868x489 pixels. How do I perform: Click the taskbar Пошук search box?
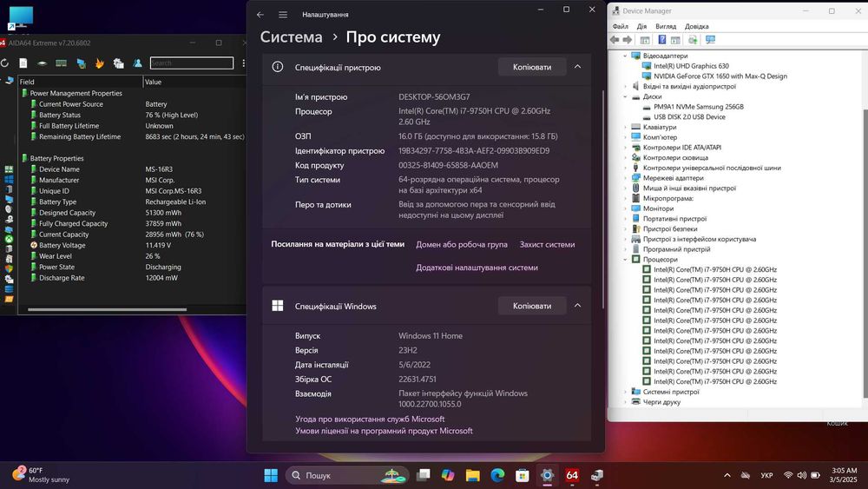pyautogui.click(x=347, y=475)
